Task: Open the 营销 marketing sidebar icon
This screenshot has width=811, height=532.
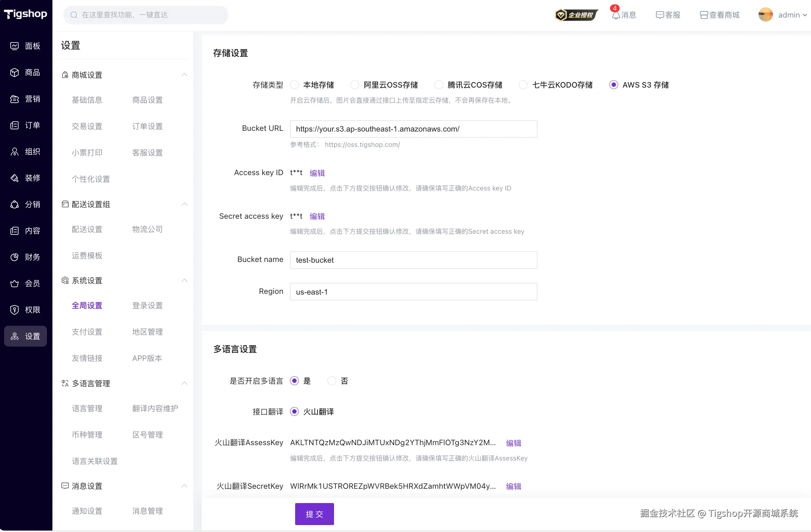Action: tap(14, 99)
